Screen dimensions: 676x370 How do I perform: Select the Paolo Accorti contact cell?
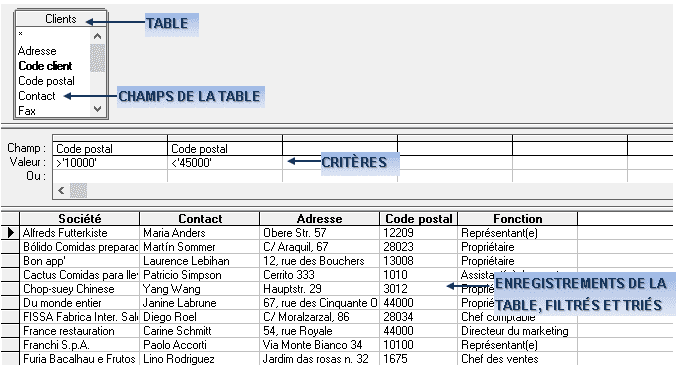(200, 345)
